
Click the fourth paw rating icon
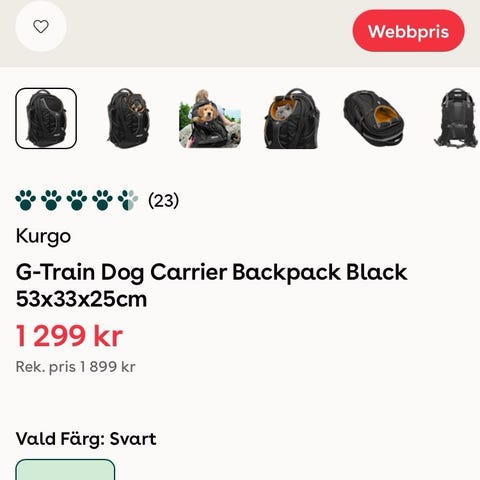[102, 200]
